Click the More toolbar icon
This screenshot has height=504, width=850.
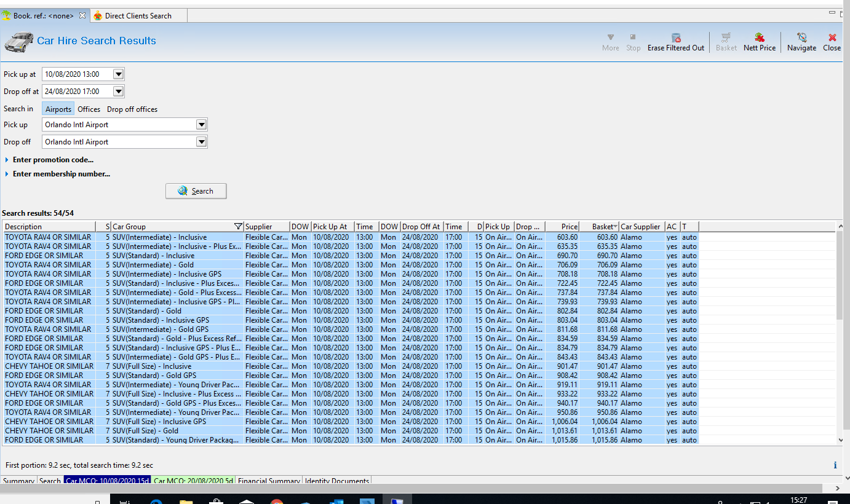pyautogui.click(x=610, y=37)
